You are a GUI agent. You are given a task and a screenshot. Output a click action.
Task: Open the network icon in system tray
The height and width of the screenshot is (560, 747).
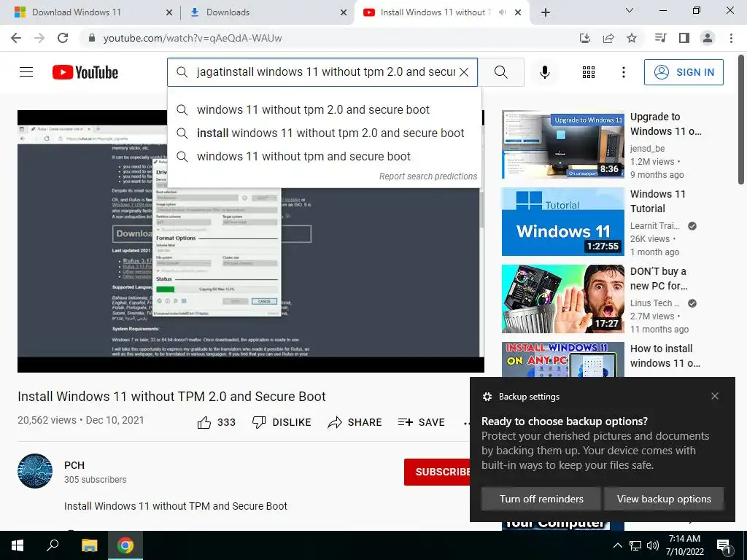coord(635,545)
